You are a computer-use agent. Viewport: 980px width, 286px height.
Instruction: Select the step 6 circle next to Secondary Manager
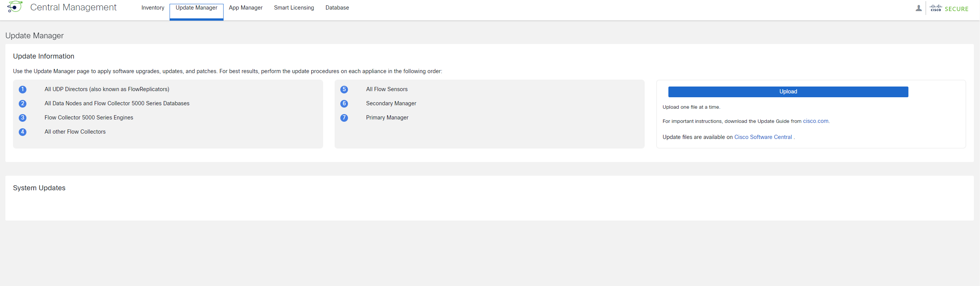[x=344, y=104]
